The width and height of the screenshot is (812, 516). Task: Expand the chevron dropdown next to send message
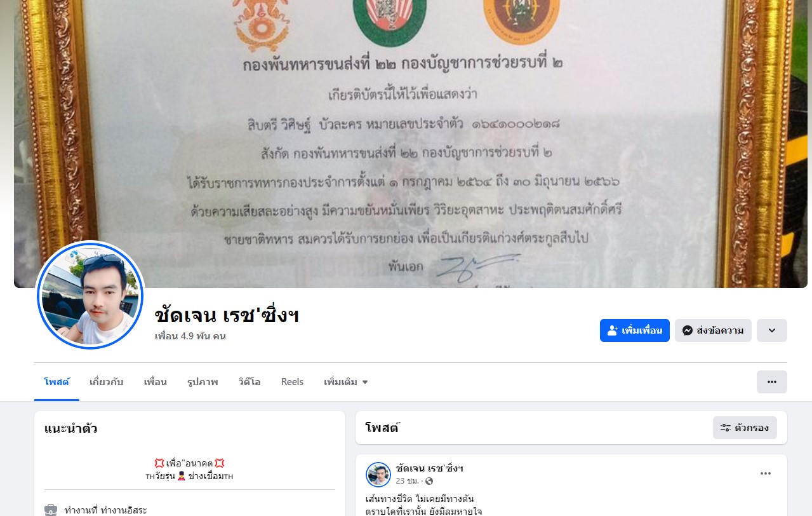772,330
